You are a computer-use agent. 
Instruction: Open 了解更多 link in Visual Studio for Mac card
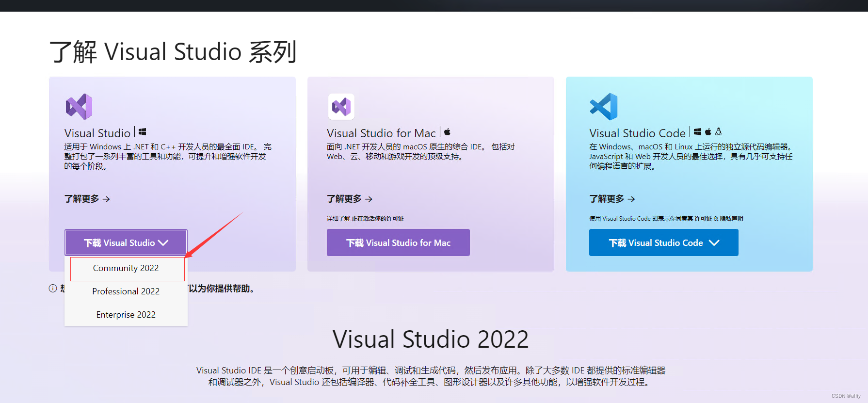(x=350, y=199)
